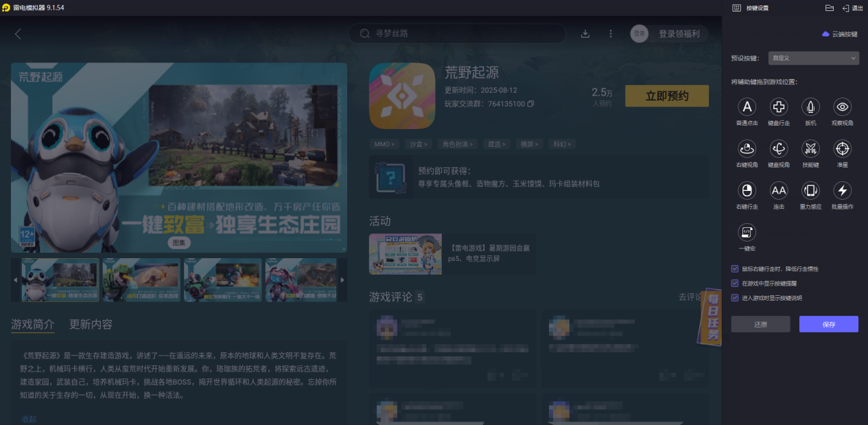This screenshot has height=425, width=868.
Task: Click the keyboard icon beside 按键设置
Action: click(x=736, y=8)
